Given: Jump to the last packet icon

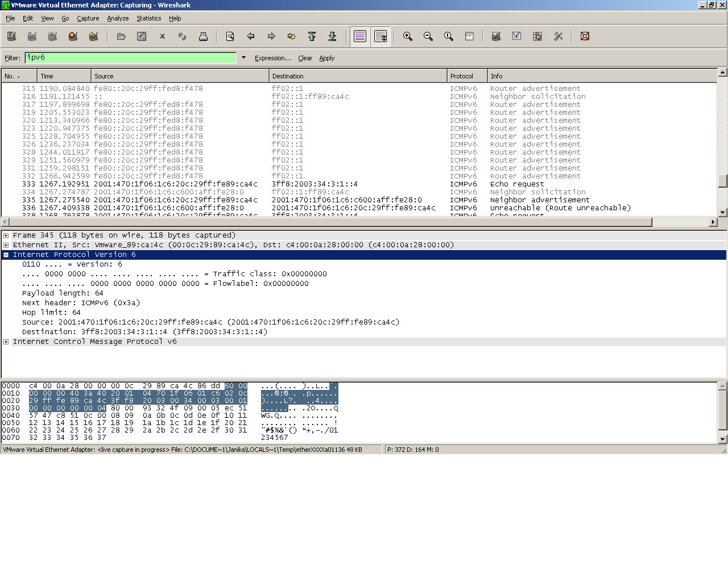Looking at the screenshot, I should coord(333,36).
